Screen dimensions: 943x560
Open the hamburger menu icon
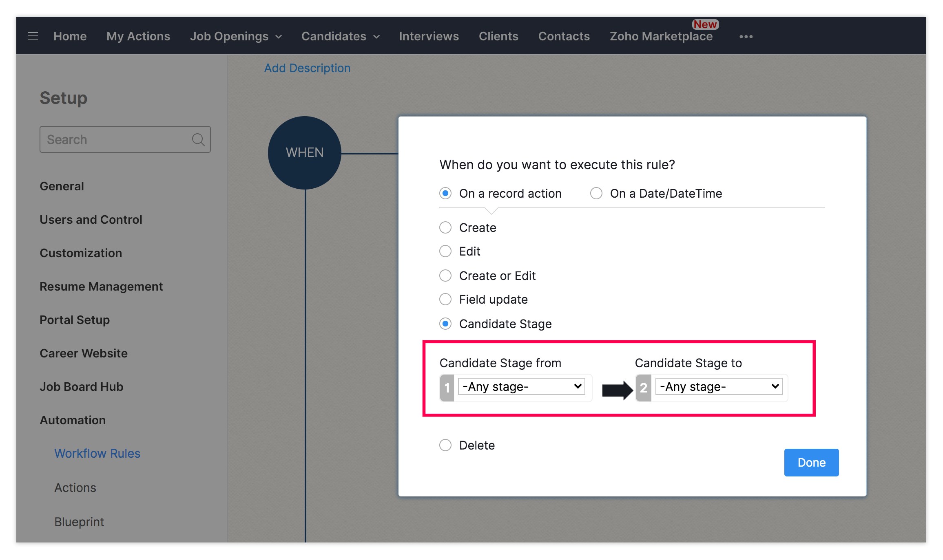pyautogui.click(x=33, y=36)
